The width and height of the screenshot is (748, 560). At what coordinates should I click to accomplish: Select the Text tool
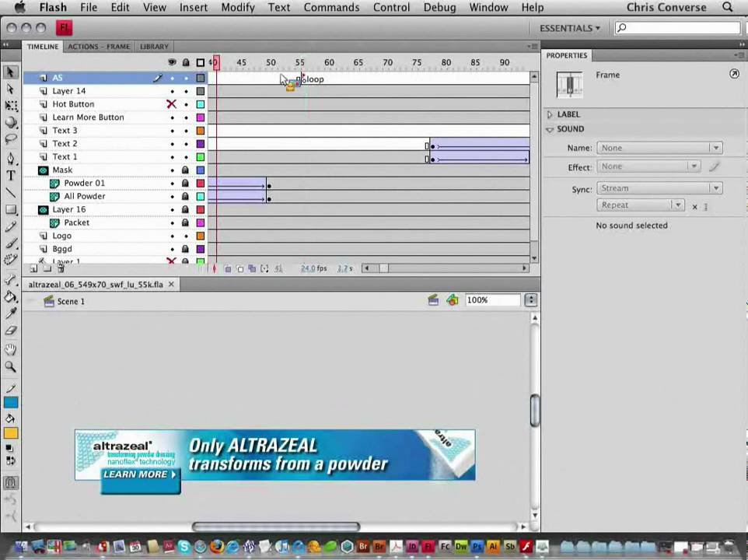click(x=10, y=176)
